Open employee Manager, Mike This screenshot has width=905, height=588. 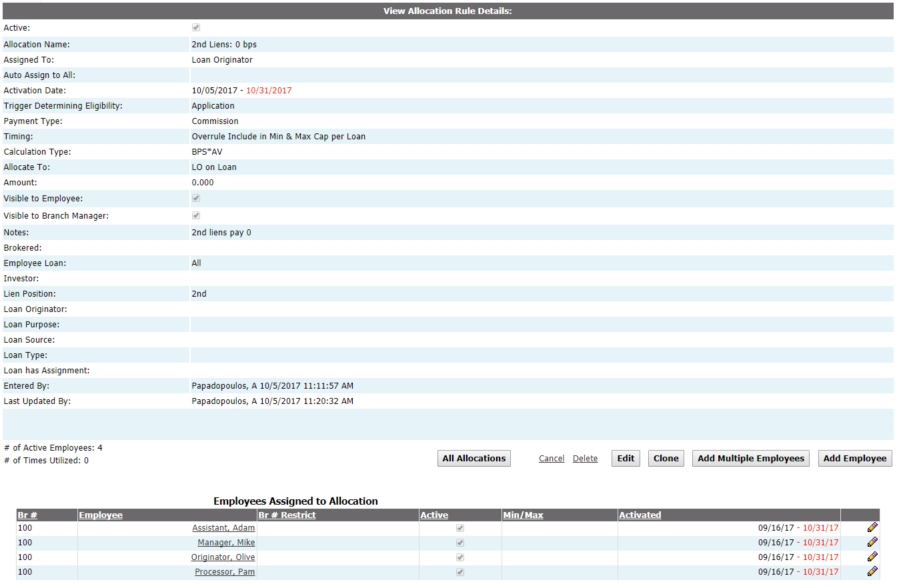(226, 543)
